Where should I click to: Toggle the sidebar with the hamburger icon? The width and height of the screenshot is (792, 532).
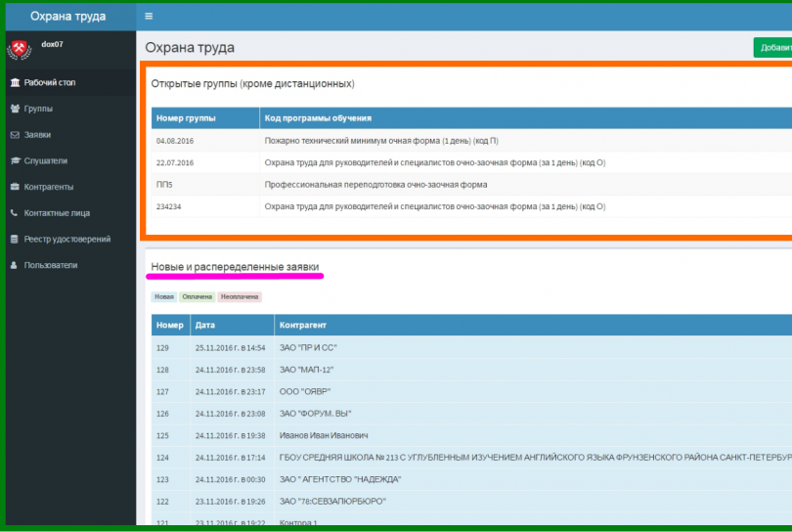149,17
